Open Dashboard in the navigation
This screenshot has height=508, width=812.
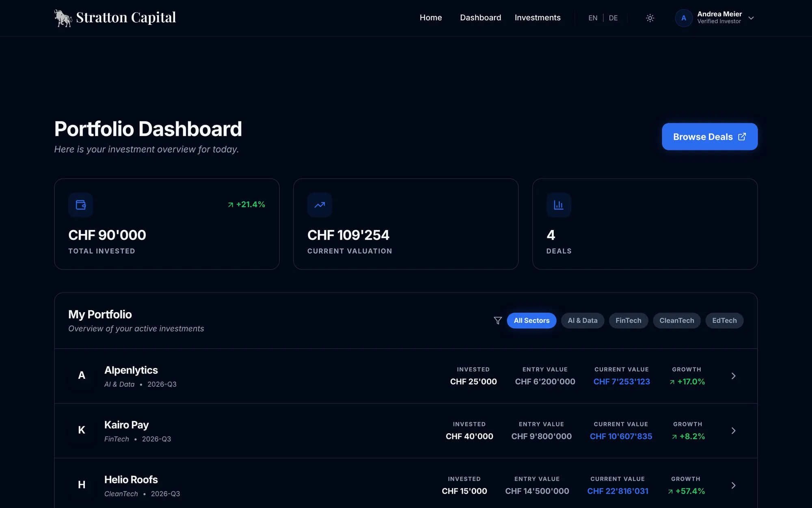click(480, 18)
